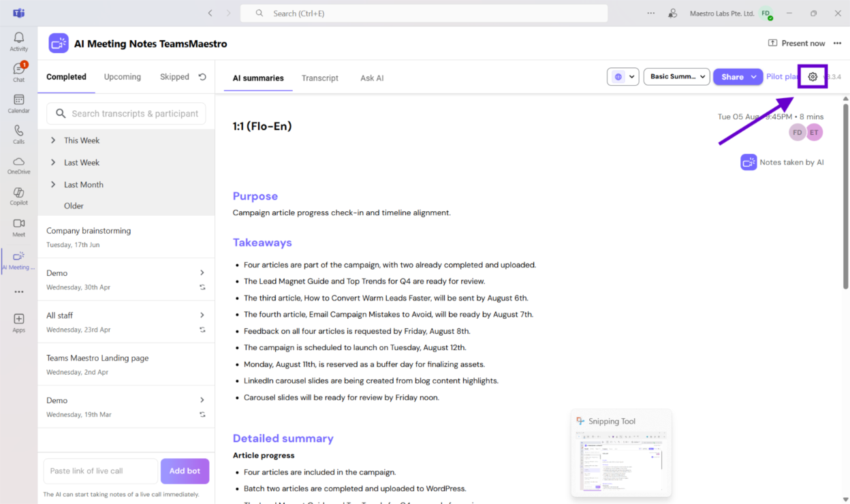This screenshot has height=504, width=850.
Task: Open the Share dropdown arrow
Action: [754, 77]
